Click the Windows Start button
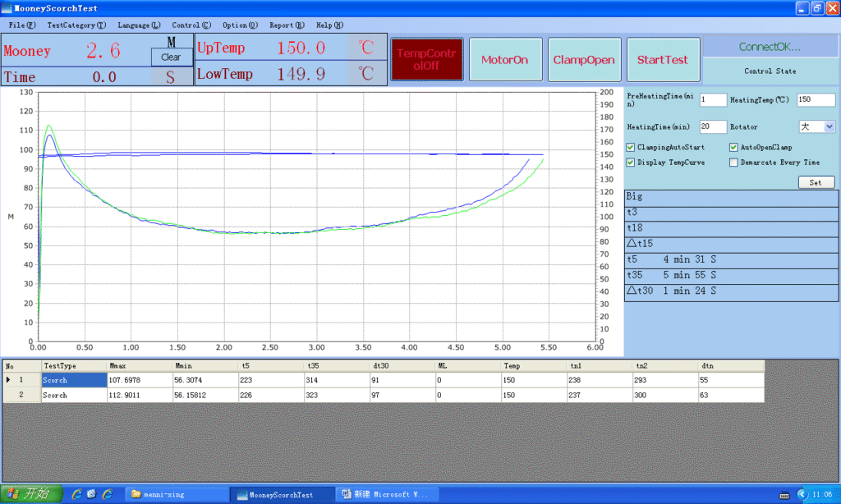The width and height of the screenshot is (841, 504). pyautogui.click(x=31, y=493)
